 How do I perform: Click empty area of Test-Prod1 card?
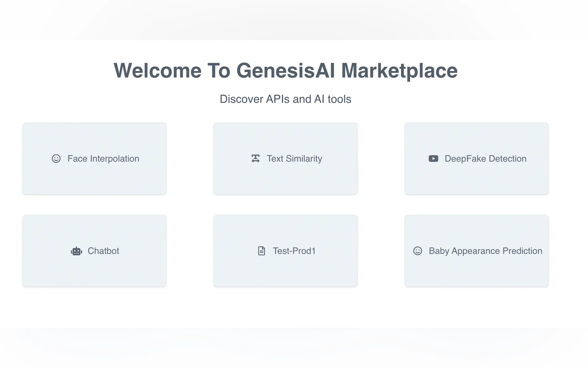point(285,273)
